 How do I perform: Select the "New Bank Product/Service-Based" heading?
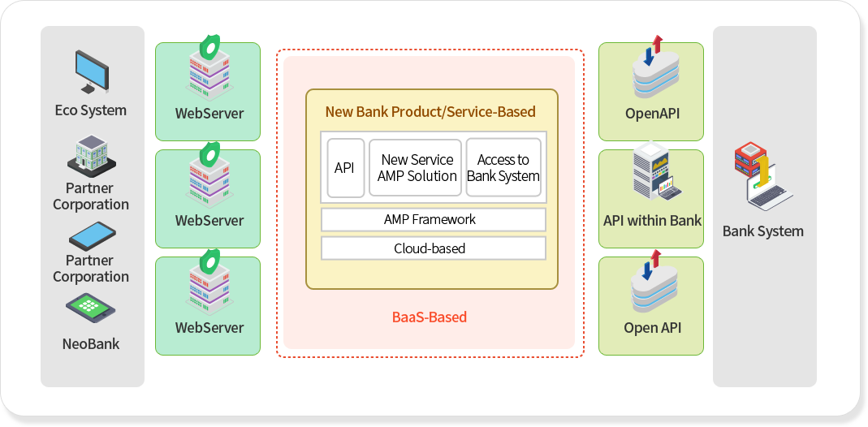[430, 112]
